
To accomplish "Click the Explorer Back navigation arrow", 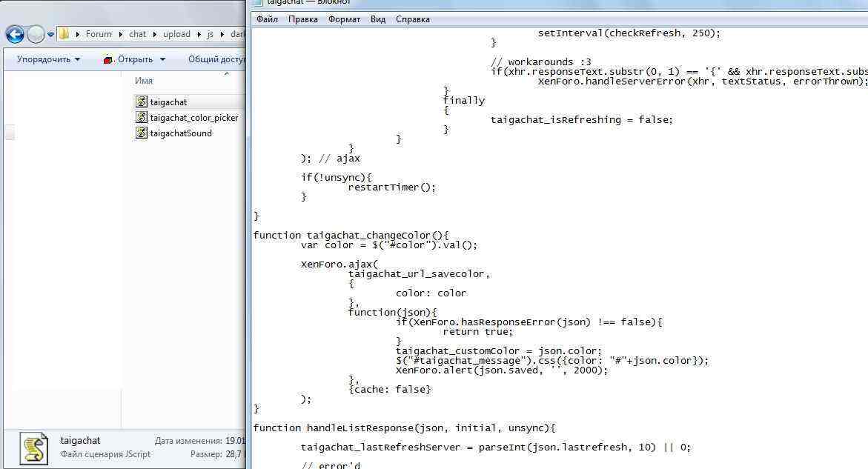I will pyautogui.click(x=15, y=34).
